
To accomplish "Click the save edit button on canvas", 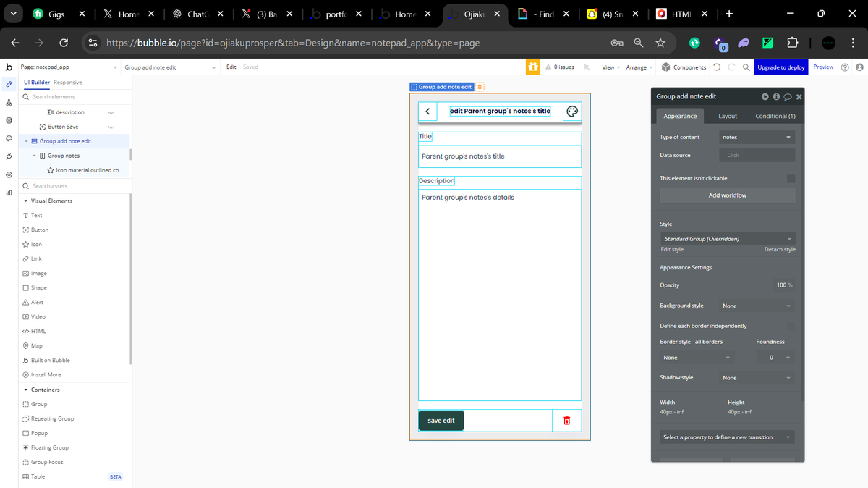I will click(441, 421).
